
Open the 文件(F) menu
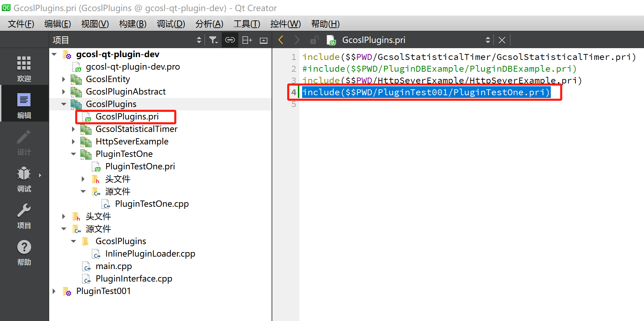[21, 24]
